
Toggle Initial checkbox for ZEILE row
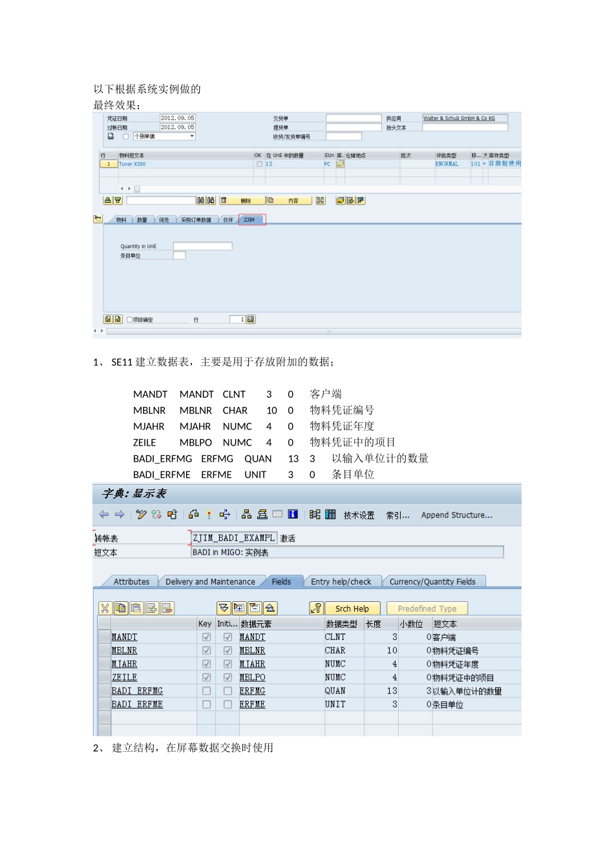point(228,677)
